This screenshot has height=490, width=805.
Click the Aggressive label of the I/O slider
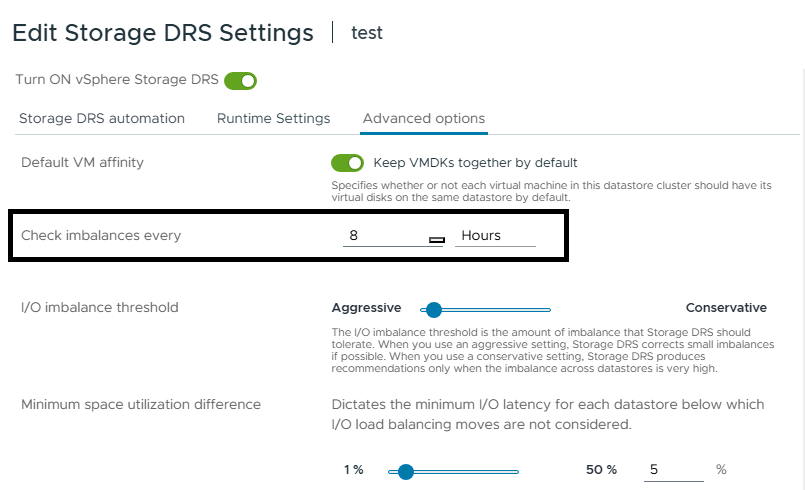coord(366,308)
